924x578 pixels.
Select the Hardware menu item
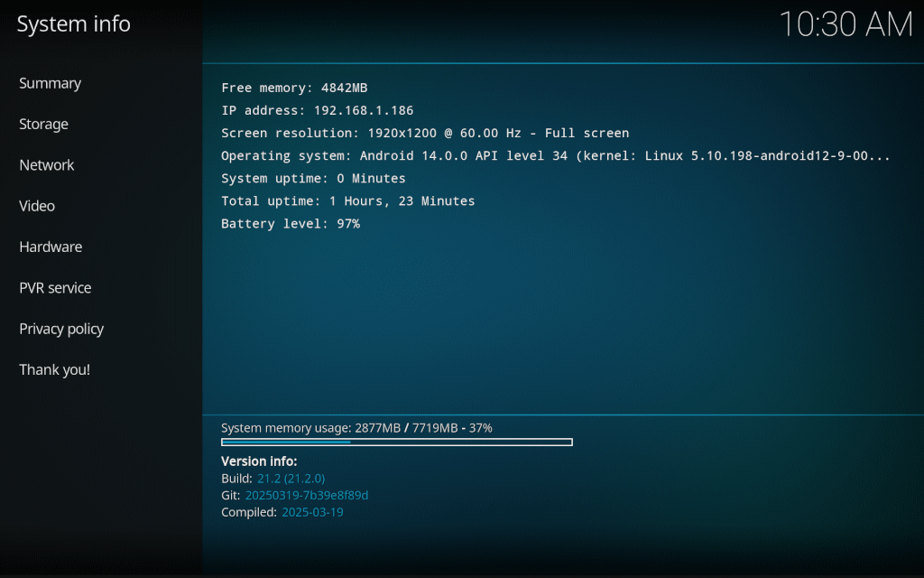51,247
